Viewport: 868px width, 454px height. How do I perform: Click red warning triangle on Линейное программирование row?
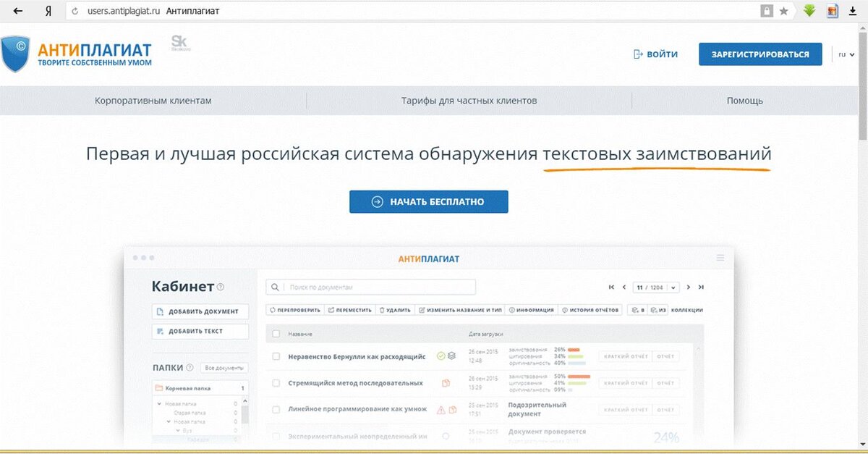(x=441, y=409)
